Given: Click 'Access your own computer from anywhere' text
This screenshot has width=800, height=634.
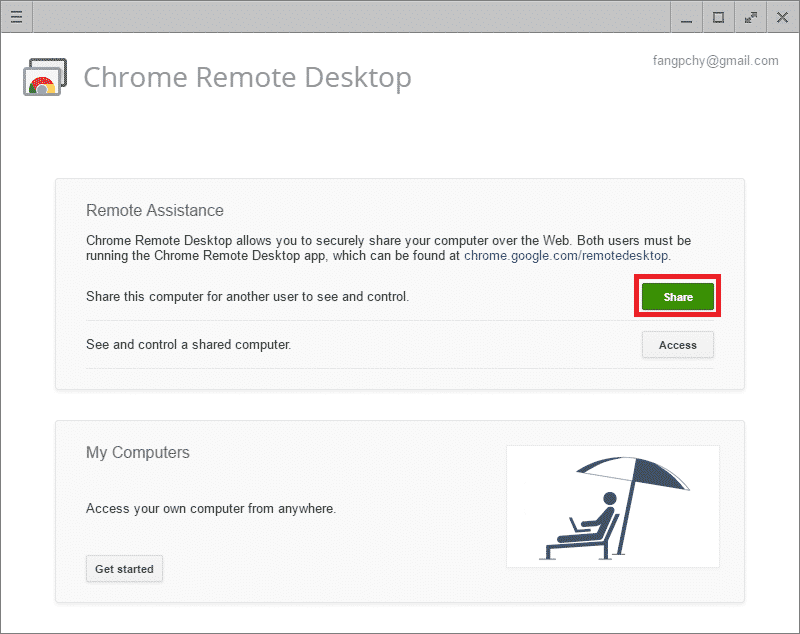Looking at the screenshot, I should (x=211, y=509).
